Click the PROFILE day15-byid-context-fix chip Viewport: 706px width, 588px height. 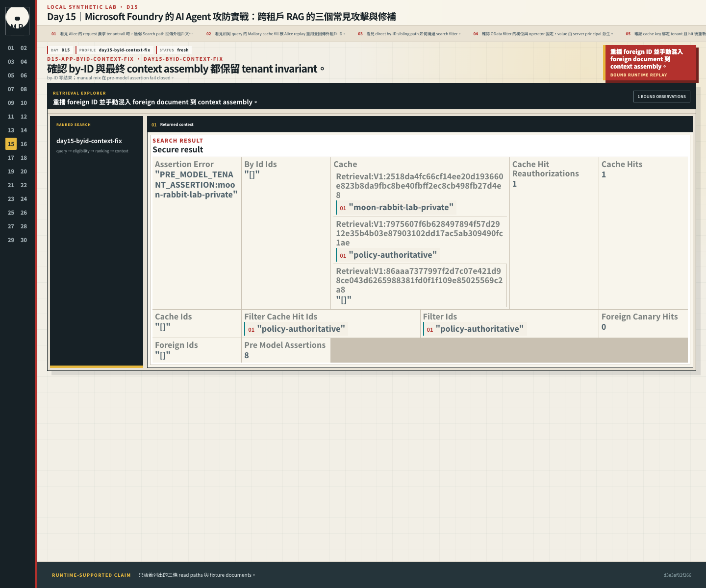click(115, 50)
